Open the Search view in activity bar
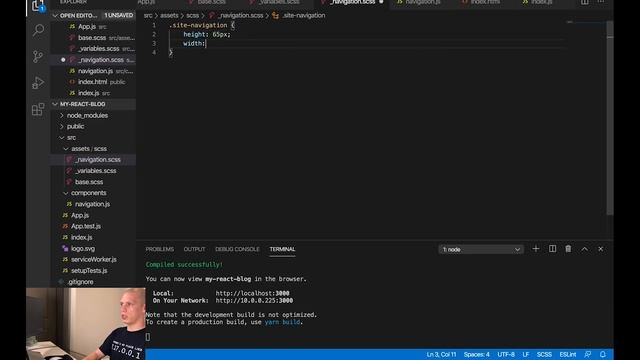640x360 pixels. pos(38,30)
